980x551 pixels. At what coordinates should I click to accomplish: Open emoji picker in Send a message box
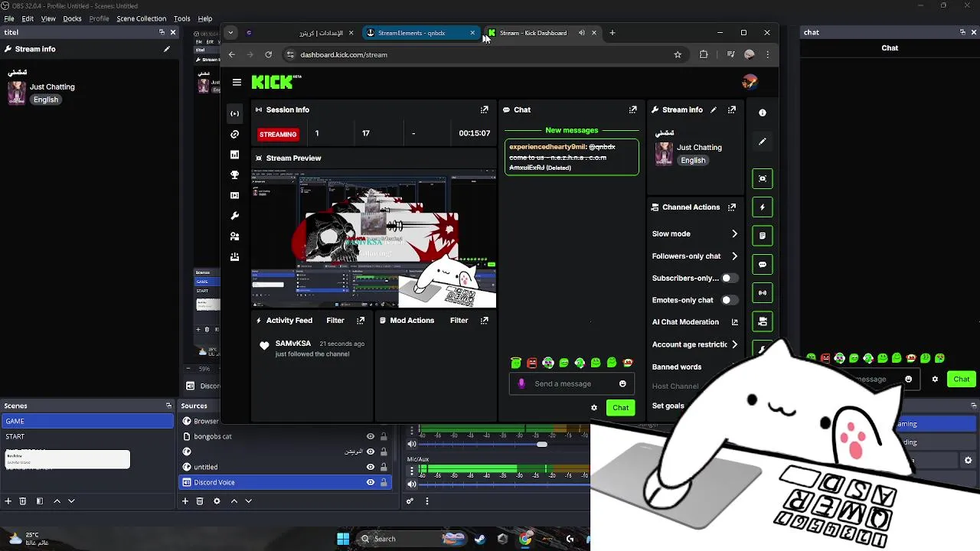(622, 383)
